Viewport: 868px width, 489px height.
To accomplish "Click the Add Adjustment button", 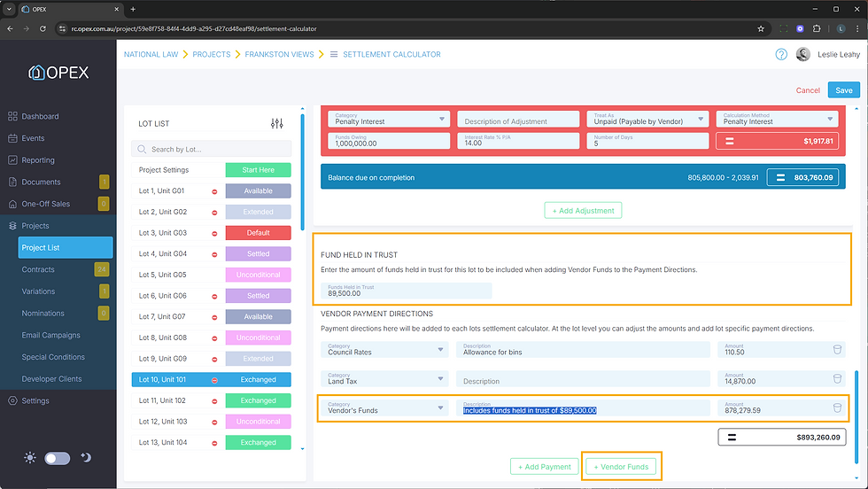I will pos(583,211).
